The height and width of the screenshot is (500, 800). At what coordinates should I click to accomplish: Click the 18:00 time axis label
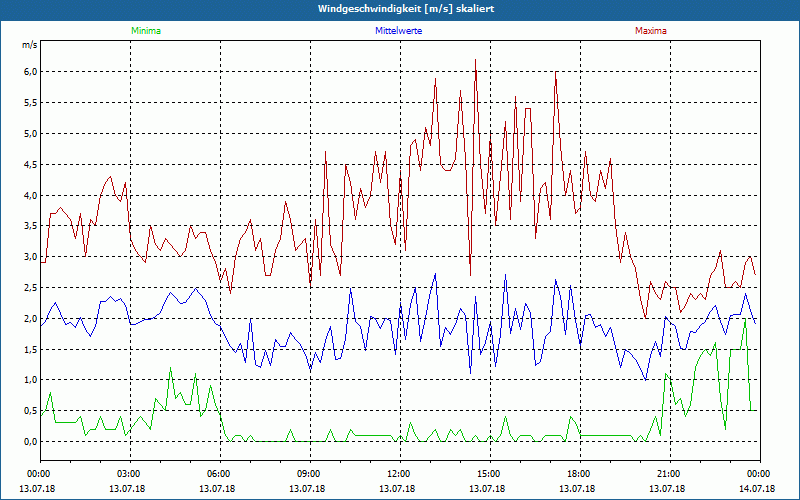579,474
